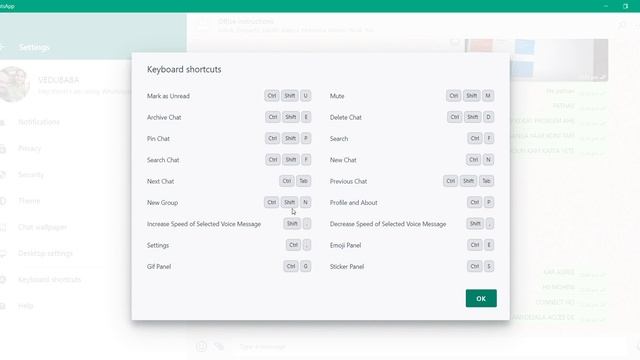Click the attachment icon in message bar
640x360 pixels.
(220, 347)
